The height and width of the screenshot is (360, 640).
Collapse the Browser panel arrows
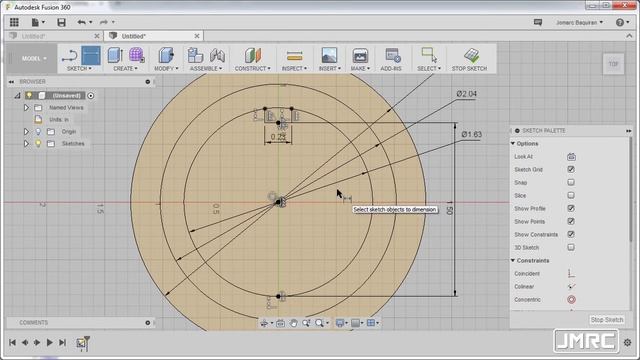(11, 82)
